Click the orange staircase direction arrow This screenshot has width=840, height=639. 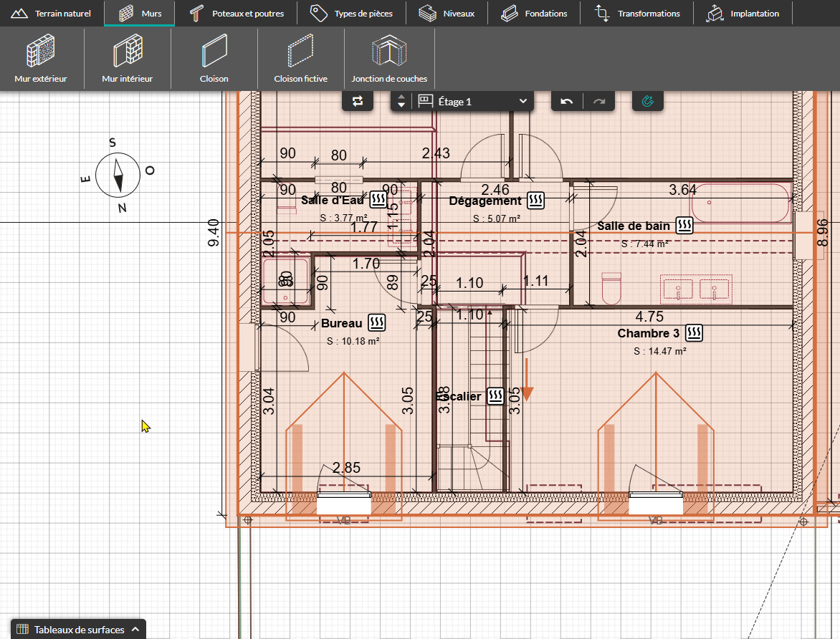coord(527,380)
